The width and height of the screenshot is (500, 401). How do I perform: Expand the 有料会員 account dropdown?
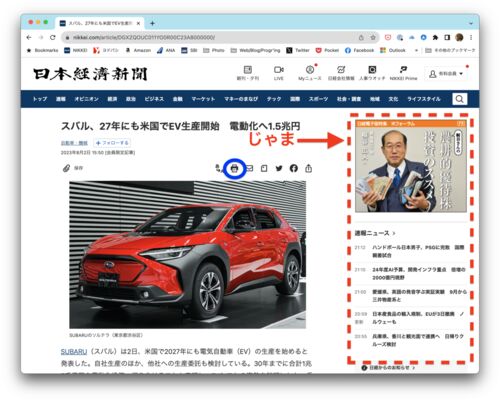pyautogui.click(x=446, y=74)
